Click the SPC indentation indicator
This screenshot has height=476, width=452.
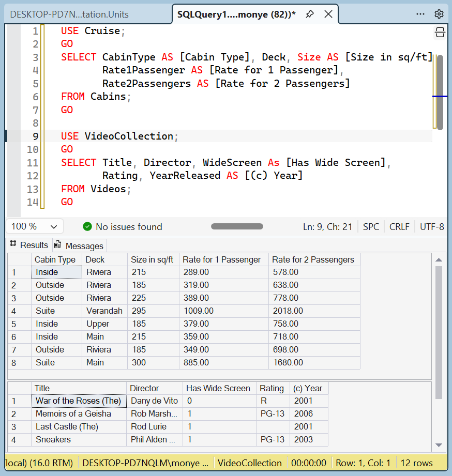(371, 227)
